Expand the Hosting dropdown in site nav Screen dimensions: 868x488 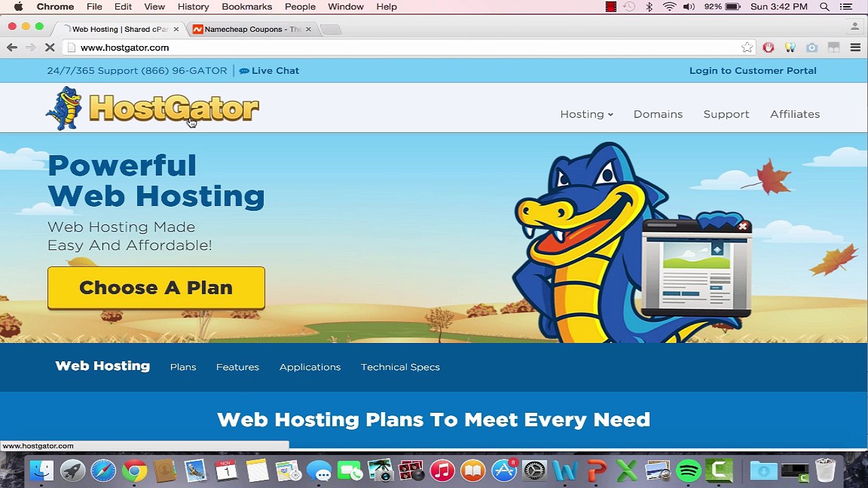pyautogui.click(x=587, y=114)
